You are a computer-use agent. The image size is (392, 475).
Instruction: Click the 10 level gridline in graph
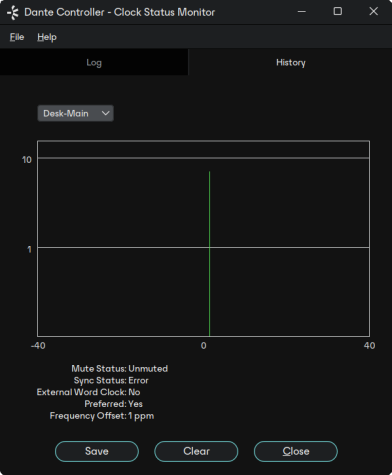(x=203, y=158)
